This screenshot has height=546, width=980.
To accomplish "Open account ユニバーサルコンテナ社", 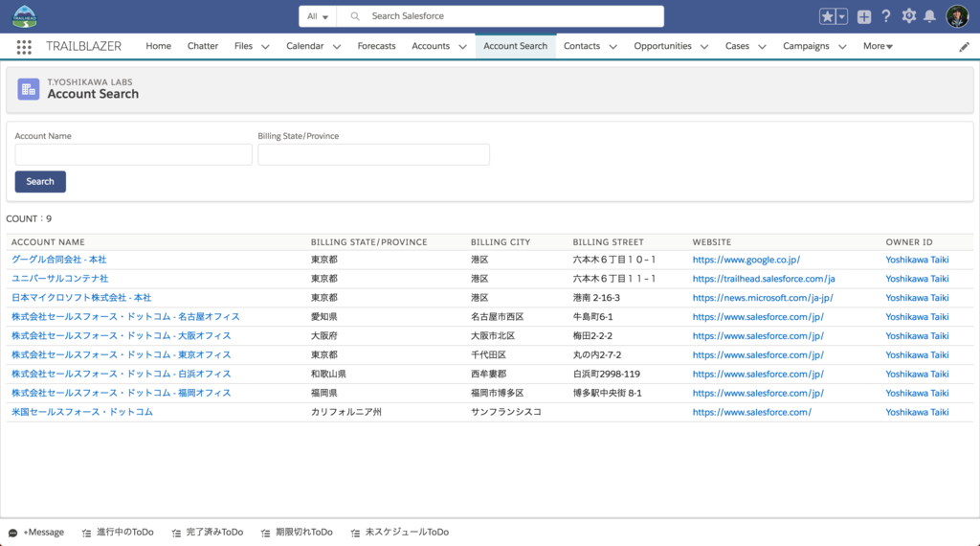I will click(59, 279).
